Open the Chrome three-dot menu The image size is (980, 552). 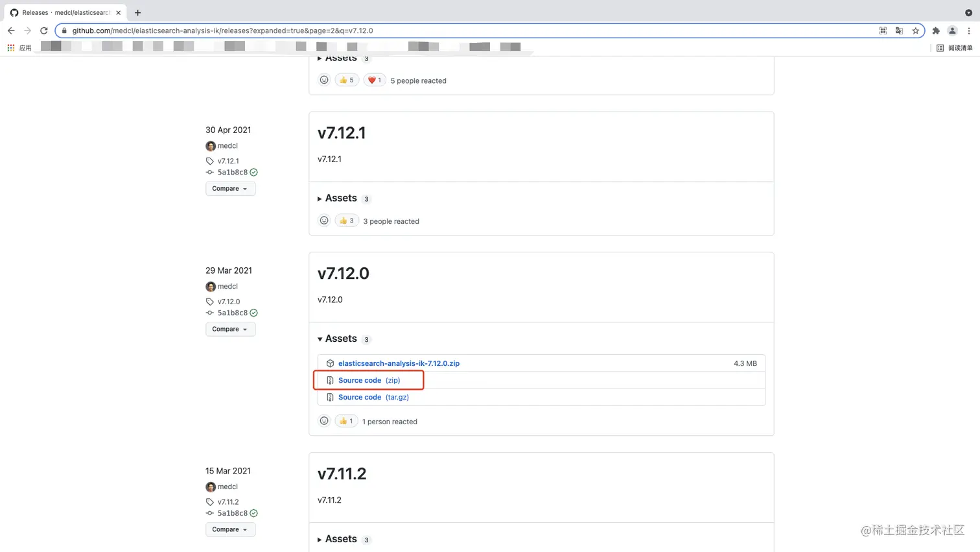point(969,30)
